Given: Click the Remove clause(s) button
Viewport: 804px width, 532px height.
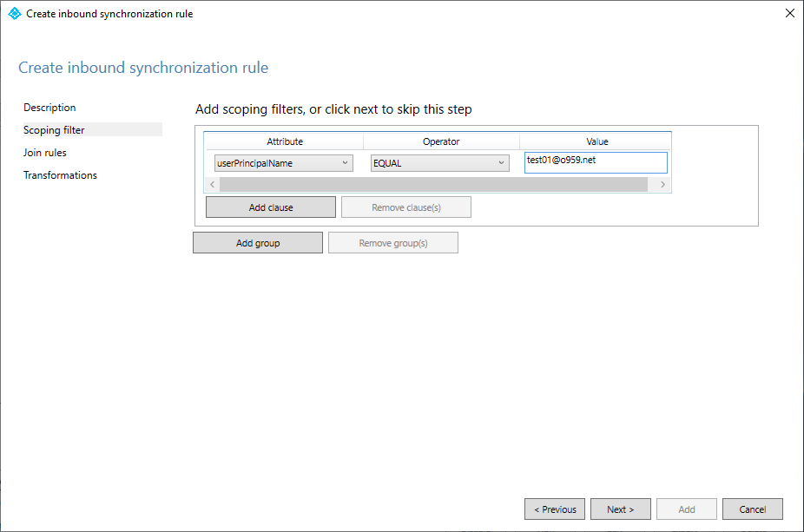Looking at the screenshot, I should click(406, 207).
